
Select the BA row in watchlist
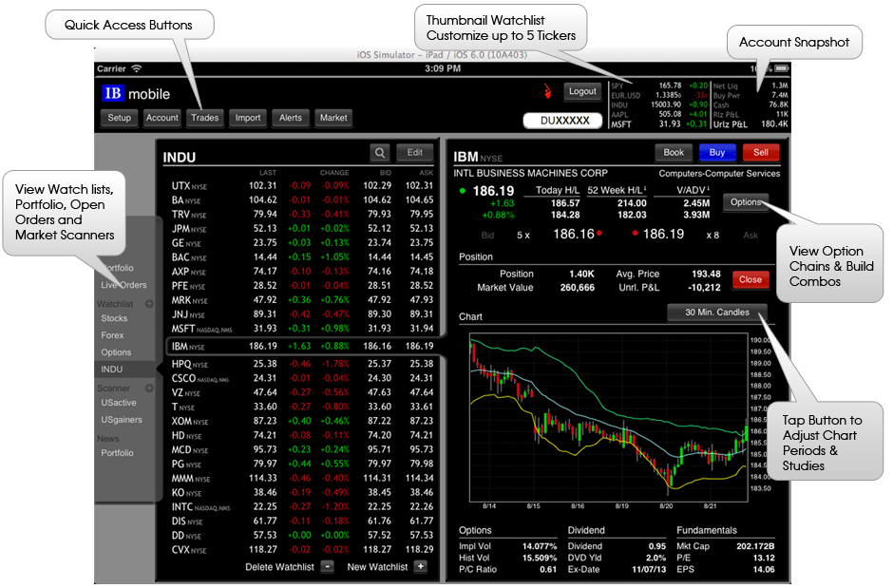[x=302, y=199]
